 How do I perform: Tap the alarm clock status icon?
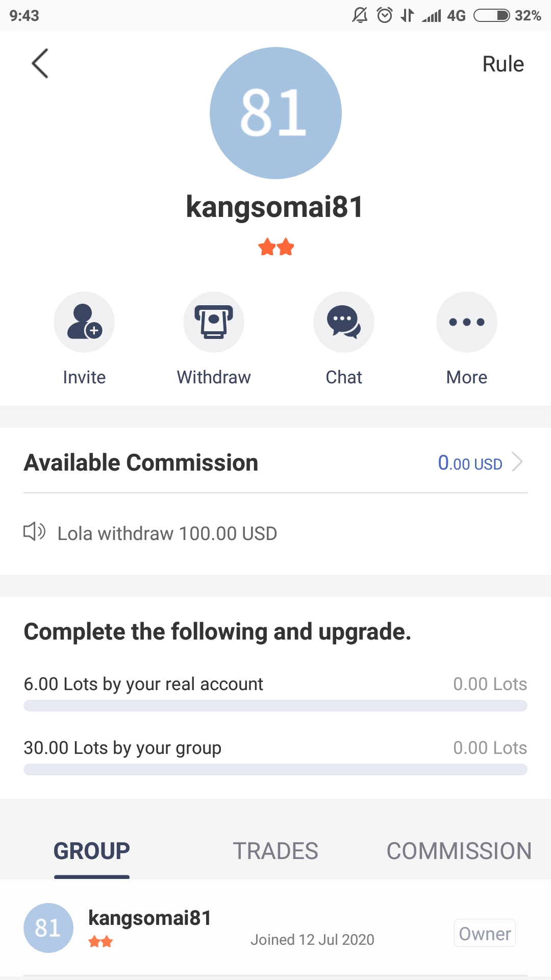point(385,15)
